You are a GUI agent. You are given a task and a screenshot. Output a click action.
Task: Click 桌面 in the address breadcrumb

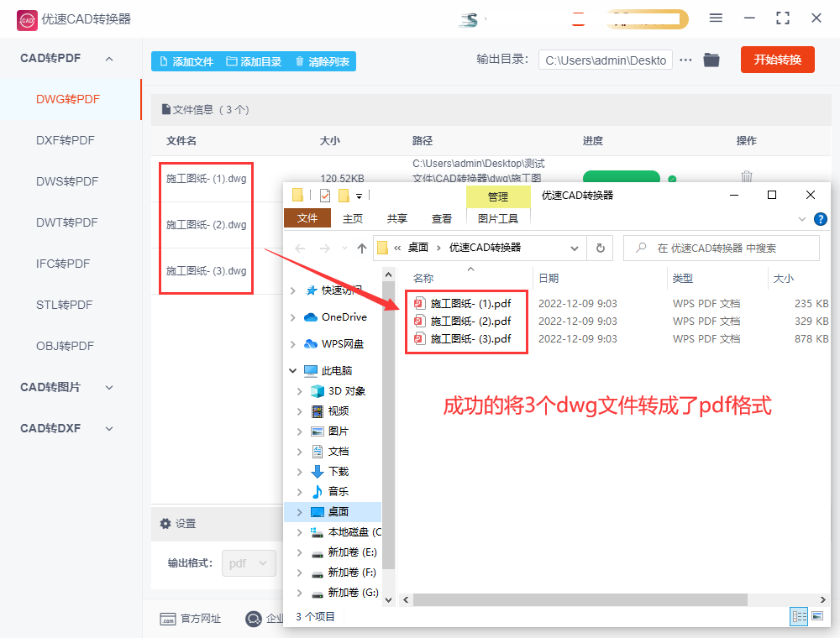click(x=418, y=248)
